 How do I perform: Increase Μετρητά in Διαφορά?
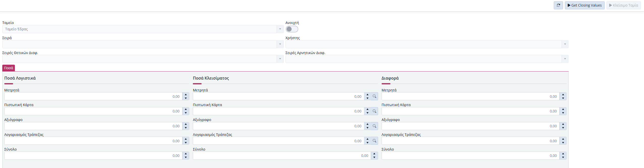(563, 95)
